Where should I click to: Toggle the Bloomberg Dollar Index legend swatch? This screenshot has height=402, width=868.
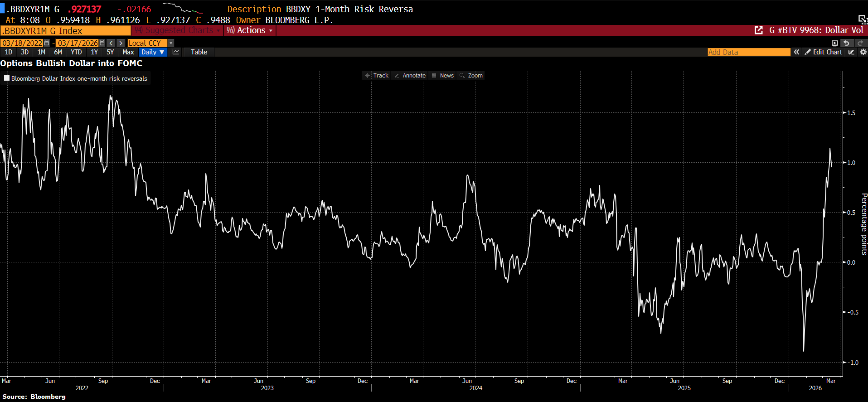tap(7, 78)
